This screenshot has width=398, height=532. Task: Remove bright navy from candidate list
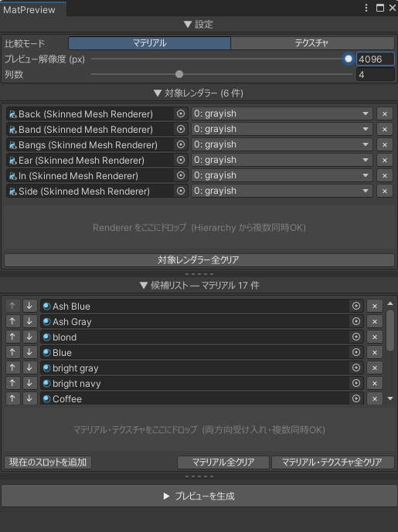pyautogui.click(x=375, y=383)
